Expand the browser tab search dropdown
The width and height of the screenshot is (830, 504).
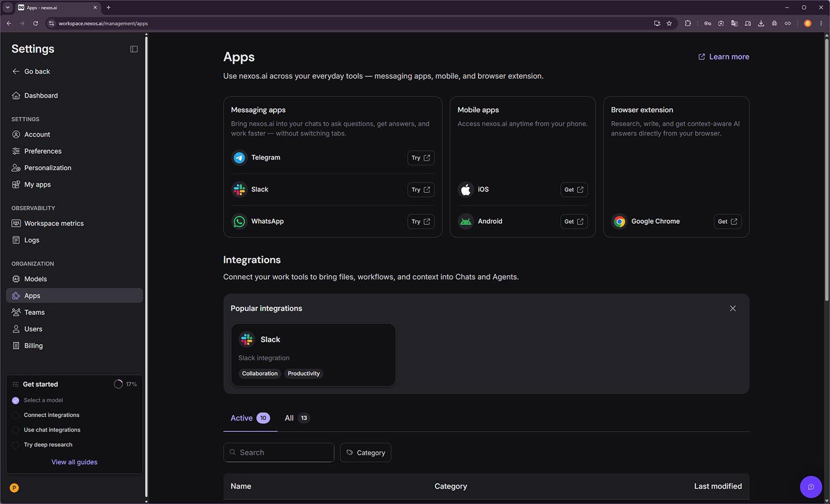pyautogui.click(x=8, y=7)
